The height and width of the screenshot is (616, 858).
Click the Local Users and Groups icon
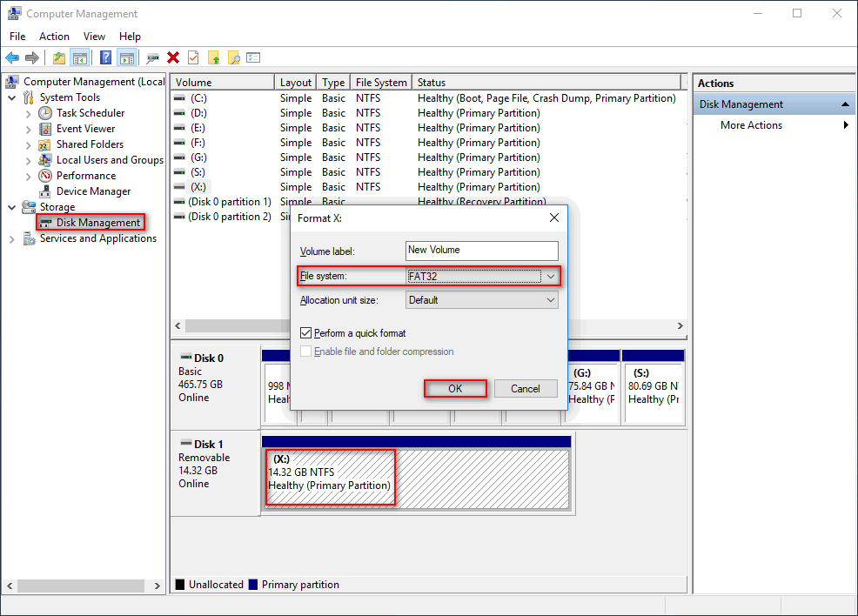[45, 160]
